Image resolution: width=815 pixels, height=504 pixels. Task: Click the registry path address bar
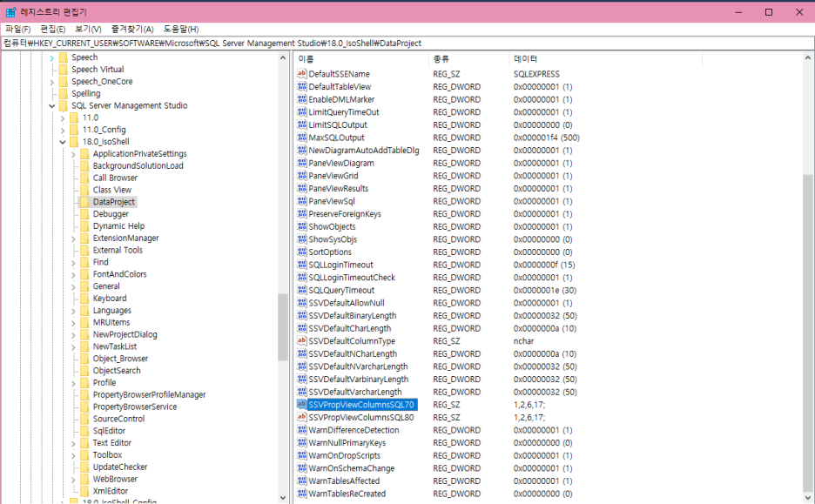click(407, 44)
